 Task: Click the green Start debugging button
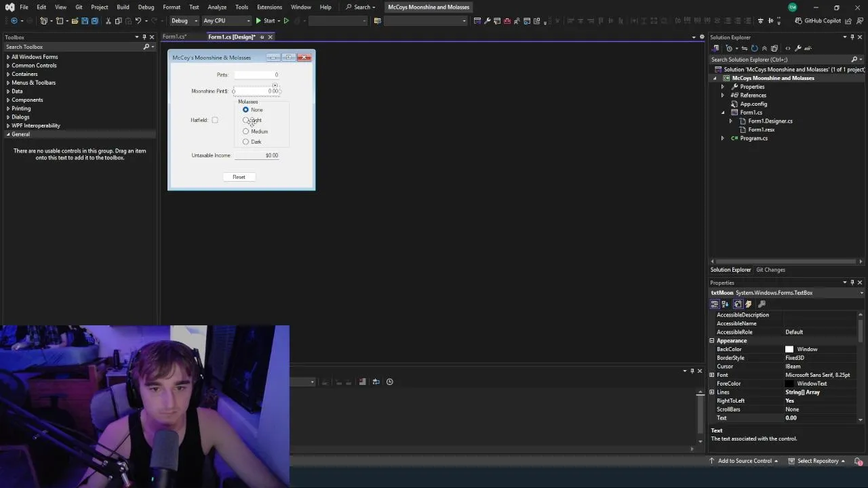[x=265, y=21]
